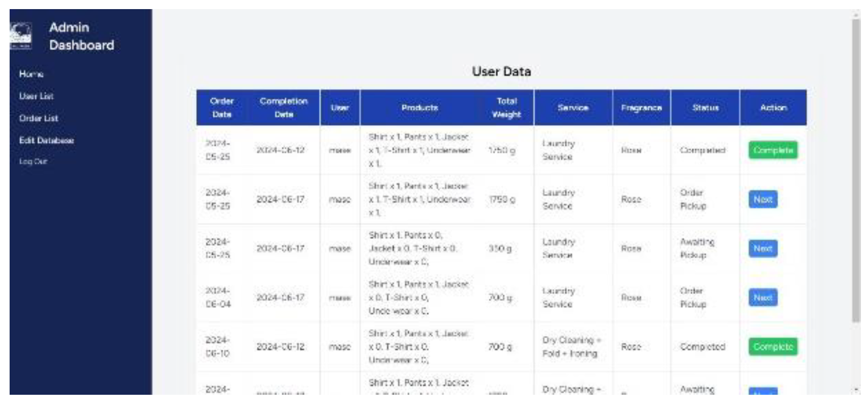Image resolution: width=868 pixels, height=414 pixels.
Task: Click Complete for the 2024-06-10 Dry Cleaning order
Action: pyautogui.click(x=772, y=347)
